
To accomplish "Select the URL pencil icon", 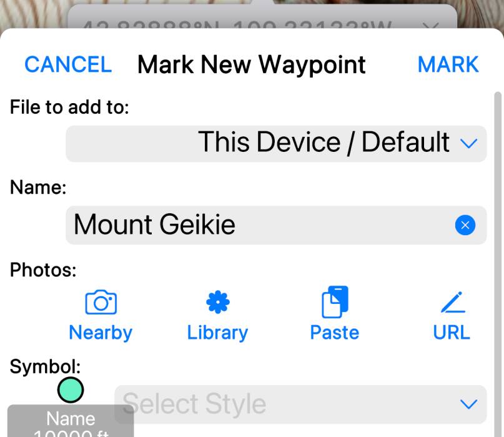I will click(x=453, y=302).
